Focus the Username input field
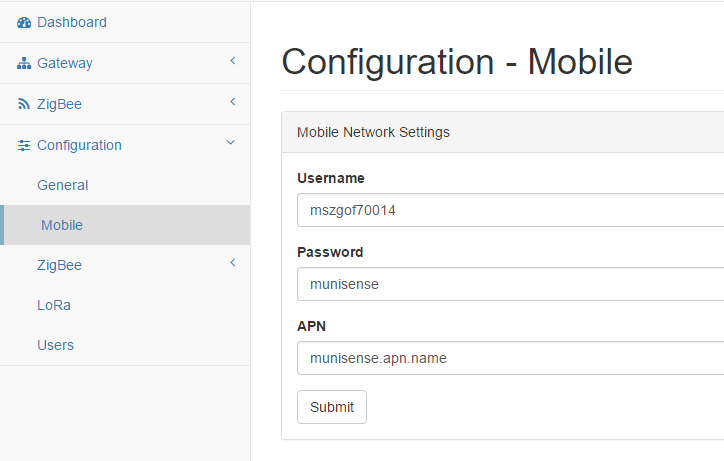This screenshot has width=724, height=461. coord(510,210)
